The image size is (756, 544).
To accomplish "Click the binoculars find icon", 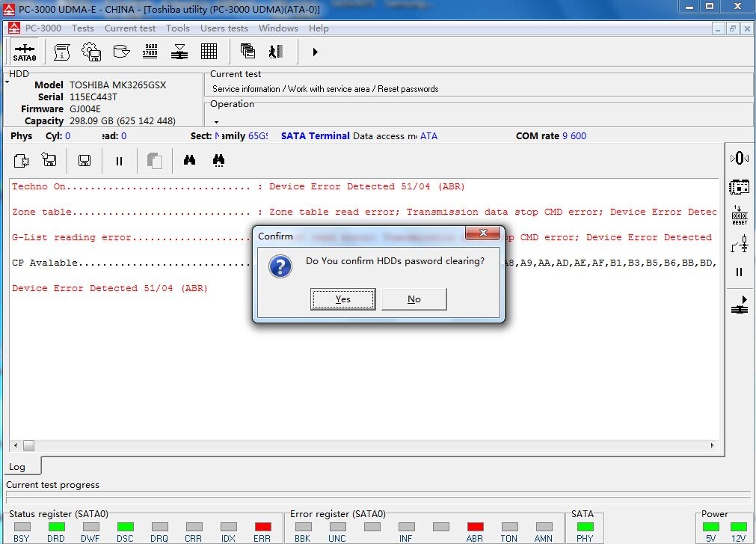I will coord(189,160).
